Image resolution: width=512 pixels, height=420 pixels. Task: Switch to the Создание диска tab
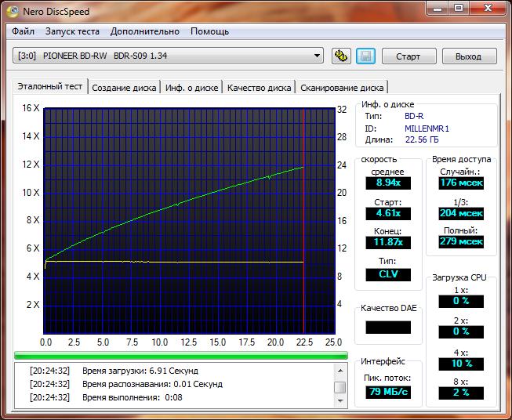pyautogui.click(x=125, y=88)
